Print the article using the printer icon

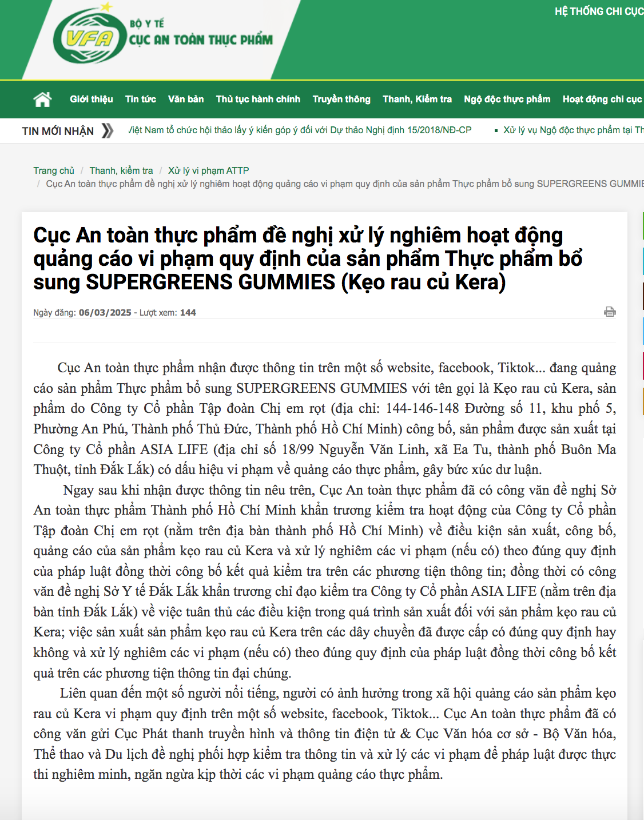610,312
